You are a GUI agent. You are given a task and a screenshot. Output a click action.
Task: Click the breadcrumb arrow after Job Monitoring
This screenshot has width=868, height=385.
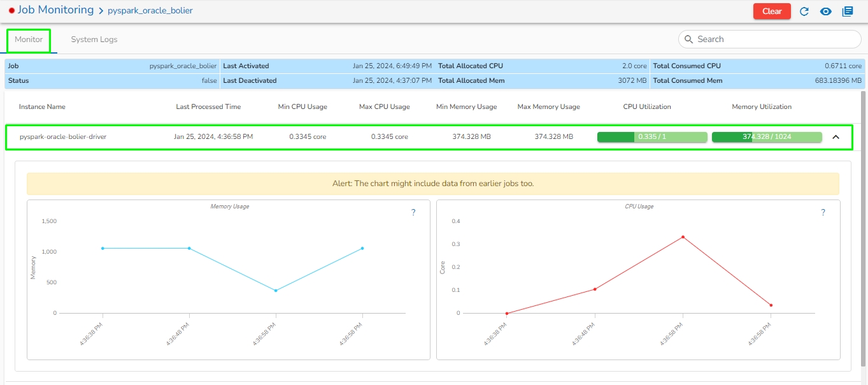(101, 11)
